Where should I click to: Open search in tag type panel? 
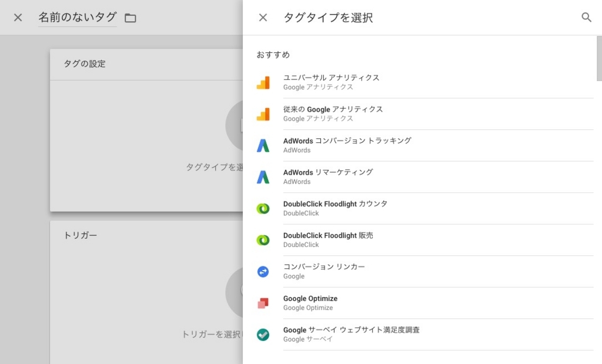coord(586,17)
